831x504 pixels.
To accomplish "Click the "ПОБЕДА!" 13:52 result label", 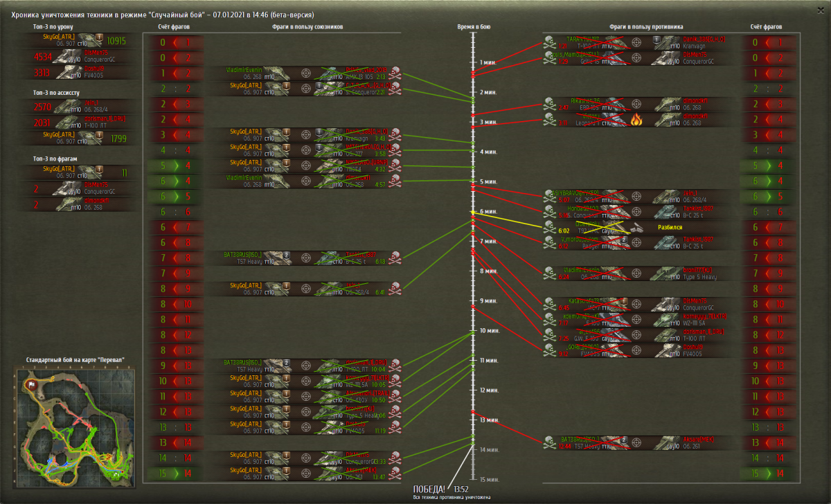I will pyautogui.click(x=440, y=489).
